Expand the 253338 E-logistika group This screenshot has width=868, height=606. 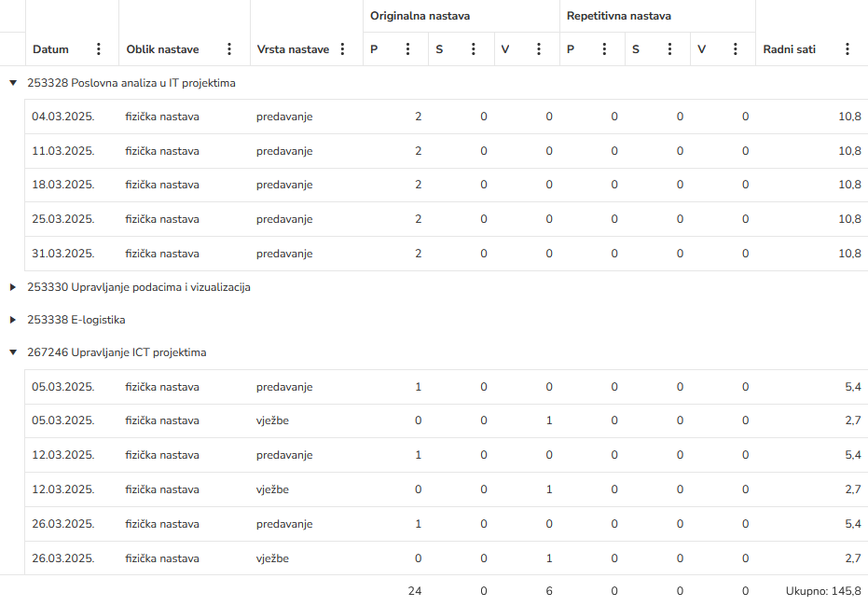click(x=13, y=320)
